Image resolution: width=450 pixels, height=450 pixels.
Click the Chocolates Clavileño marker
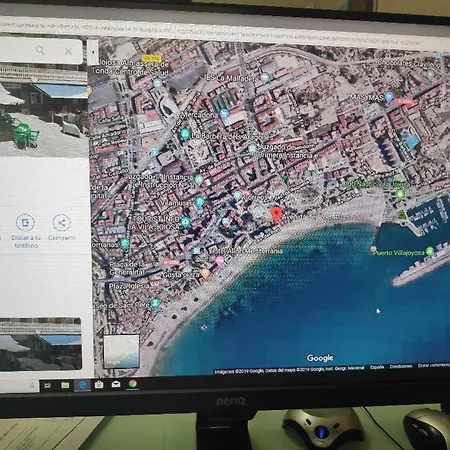[431, 75]
